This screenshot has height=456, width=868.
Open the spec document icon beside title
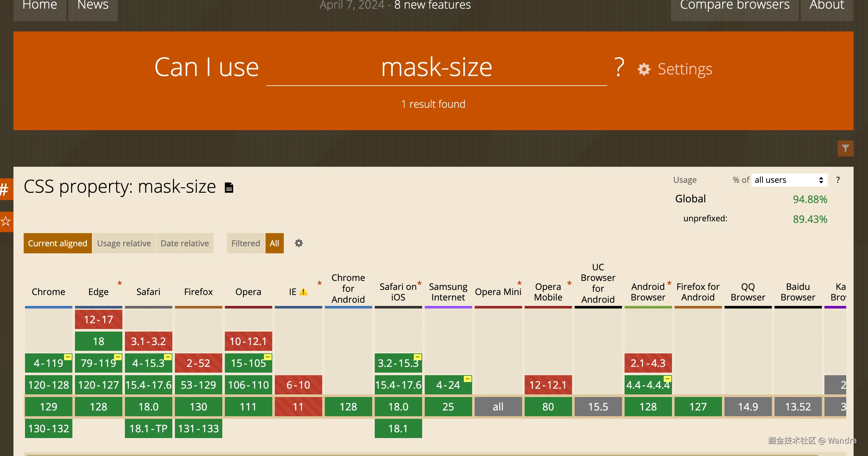[x=229, y=188]
